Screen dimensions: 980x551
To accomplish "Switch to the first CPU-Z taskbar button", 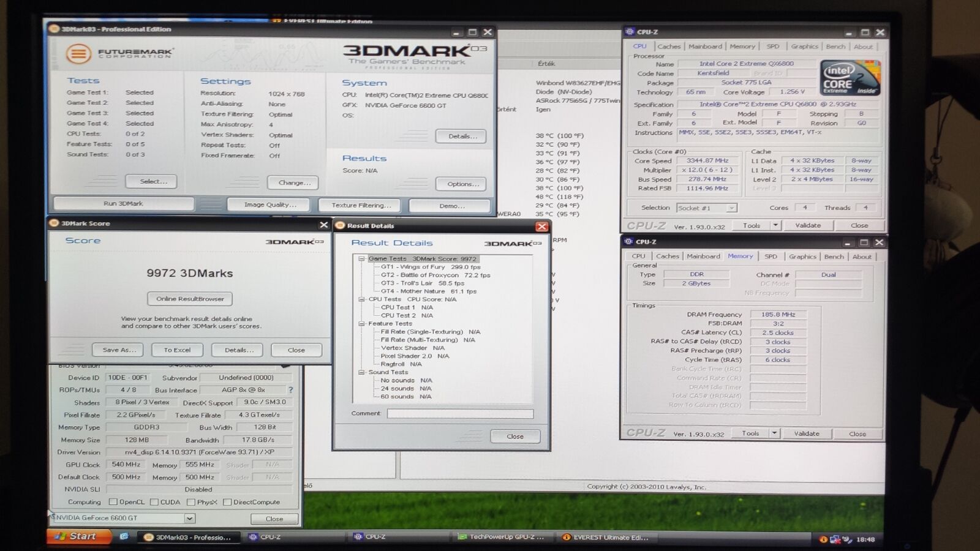I will 295,537.
